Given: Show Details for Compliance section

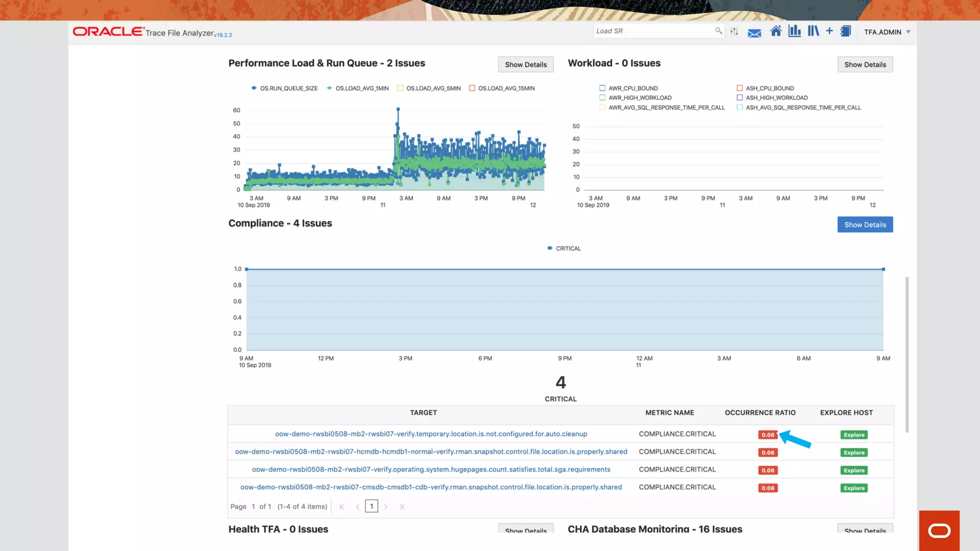Looking at the screenshot, I should point(865,224).
